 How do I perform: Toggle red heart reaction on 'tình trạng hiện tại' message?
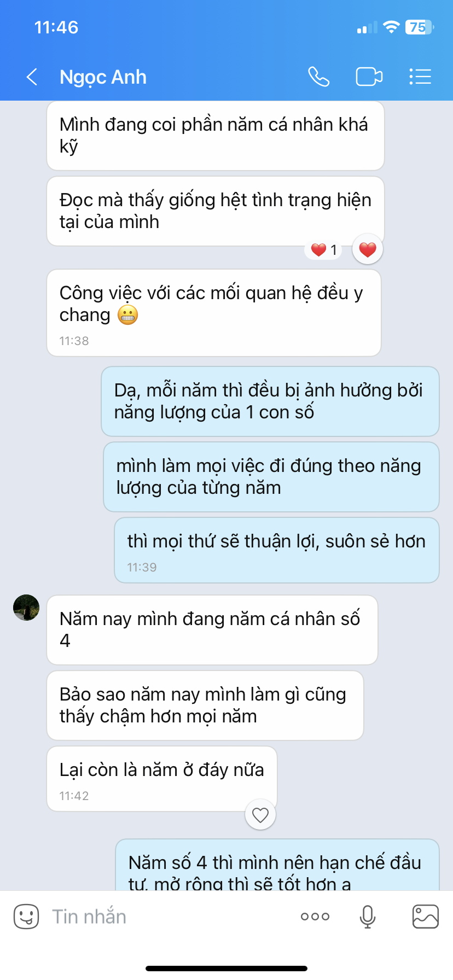tap(368, 249)
